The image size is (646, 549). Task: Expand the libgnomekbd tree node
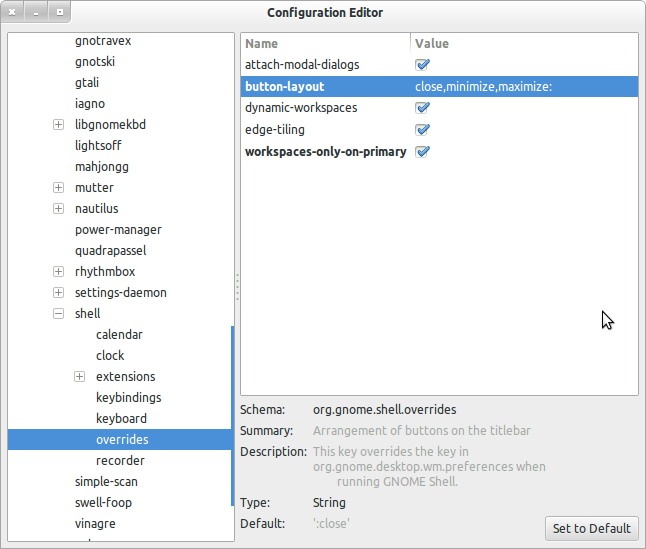[58, 125]
